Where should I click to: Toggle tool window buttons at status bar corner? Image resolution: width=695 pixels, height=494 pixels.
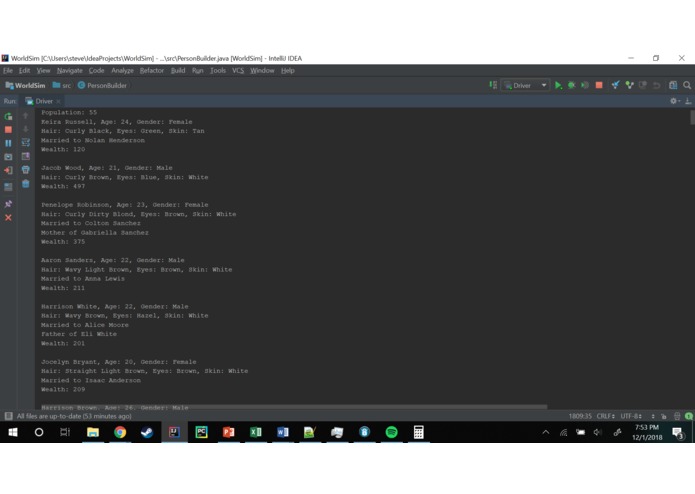[x=8, y=416]
